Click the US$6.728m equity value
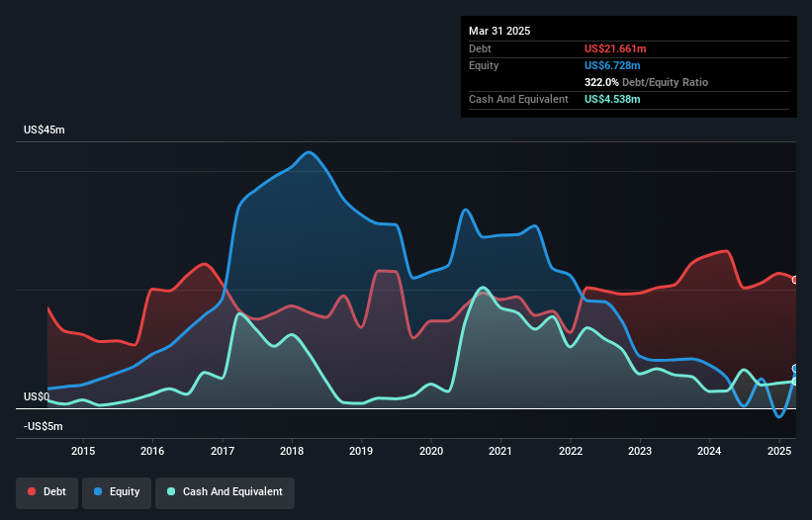Screen dimensions: 812x520 tap(612, 65)
